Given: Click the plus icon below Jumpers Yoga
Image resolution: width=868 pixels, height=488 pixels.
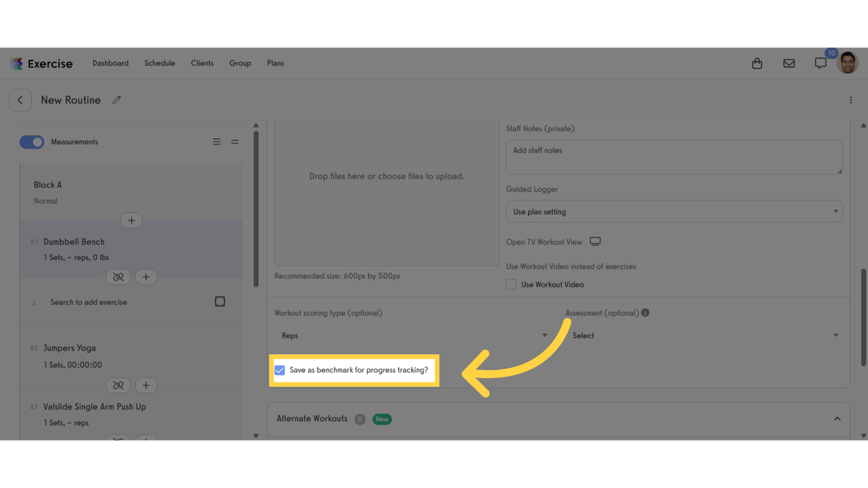Looking at the screenshot, I should tap(146, 385).
